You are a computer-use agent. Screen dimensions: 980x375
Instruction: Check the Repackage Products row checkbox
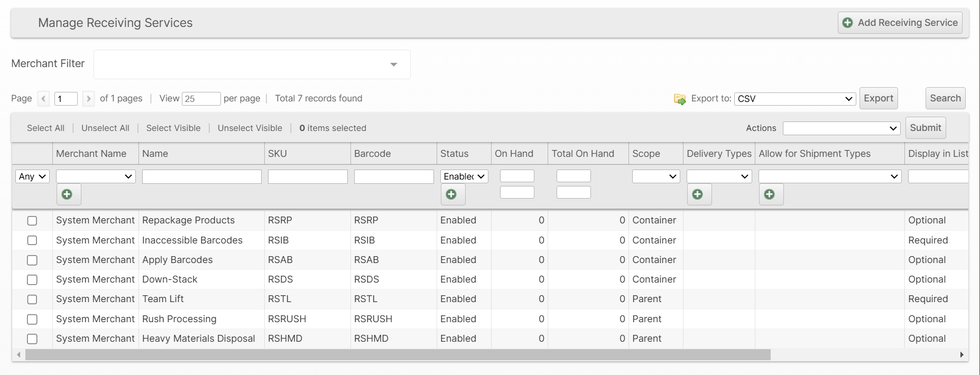point(32,221)
